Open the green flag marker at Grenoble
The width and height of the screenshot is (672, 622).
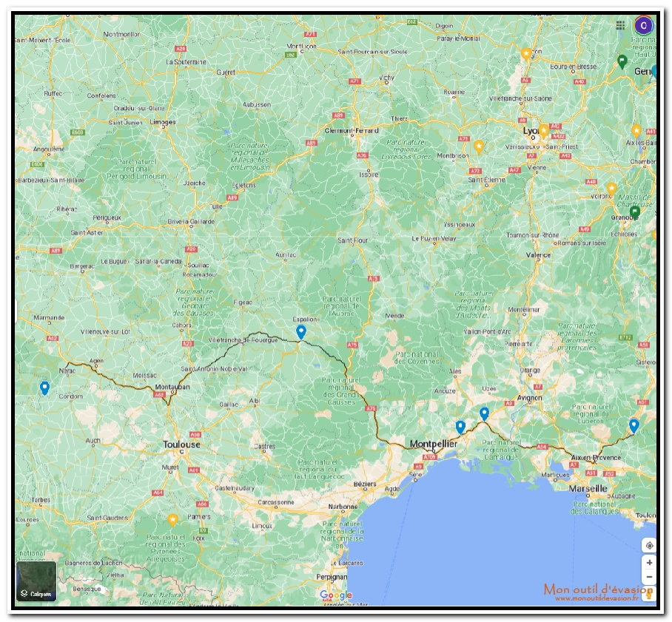[x=635, y=212]
